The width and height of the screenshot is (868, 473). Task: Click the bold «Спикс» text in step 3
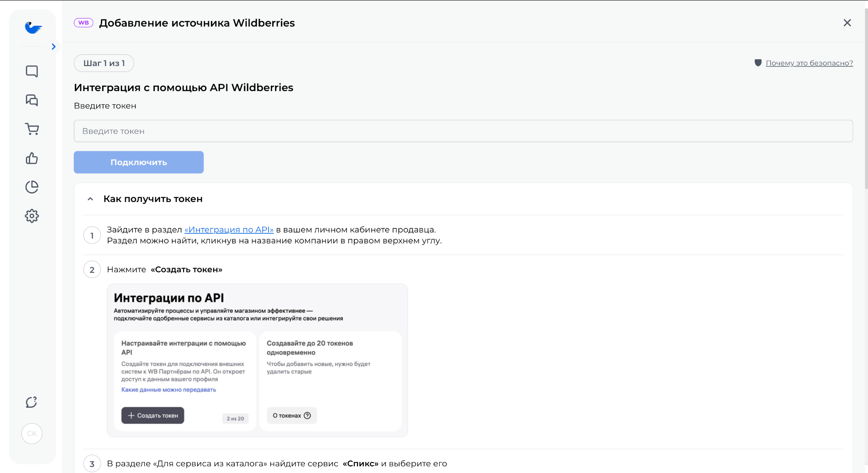(360, 464)
